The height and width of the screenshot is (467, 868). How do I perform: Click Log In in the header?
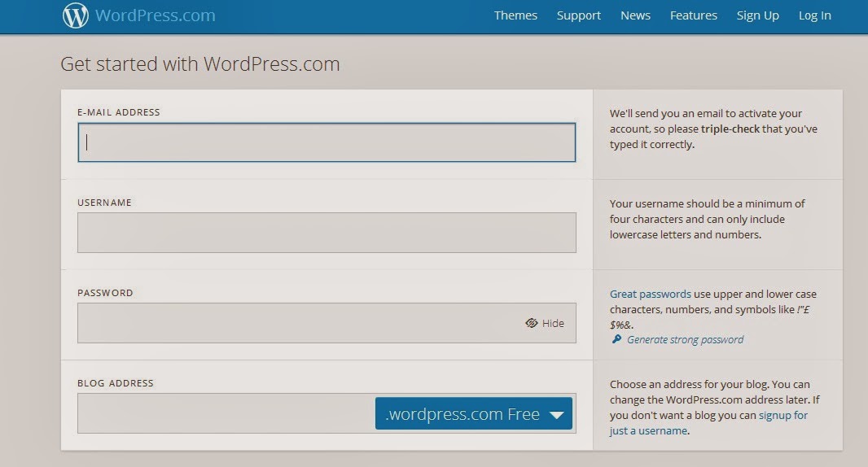point(814,15)
